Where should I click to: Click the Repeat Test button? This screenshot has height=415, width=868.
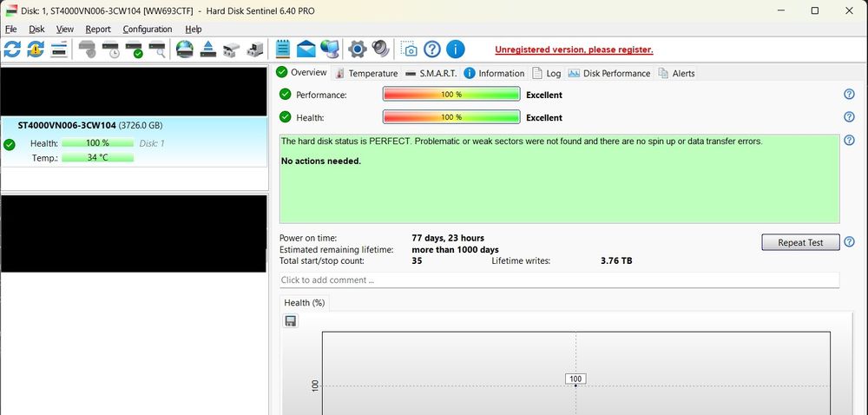point(800,242)
